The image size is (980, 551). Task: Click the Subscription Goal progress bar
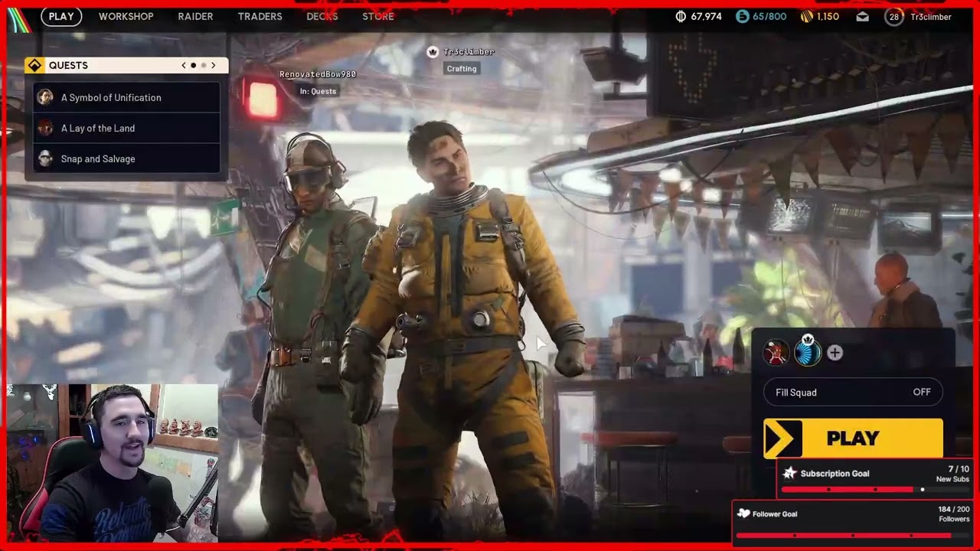pyautogui.click(x=875, y=490)
